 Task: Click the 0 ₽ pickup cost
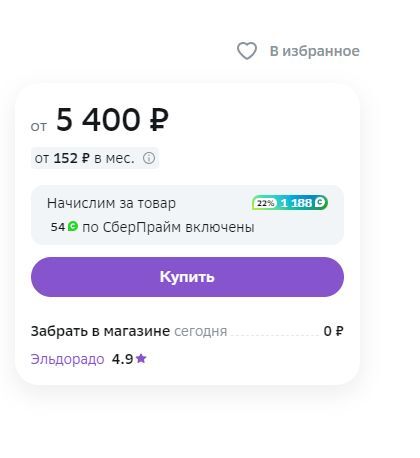pyautogui.click(x=333, y=331)
